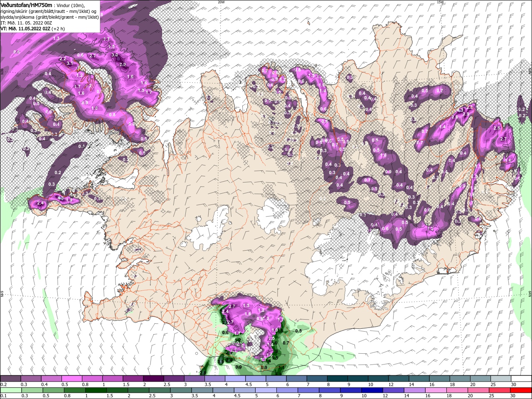This screenshot has width=532, height=399.
Task: Pick the upper legend swatch between 8 and 9
Action: 338,379
